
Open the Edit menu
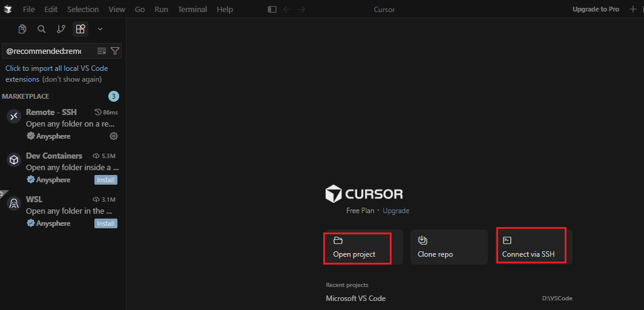pos(51,9)
